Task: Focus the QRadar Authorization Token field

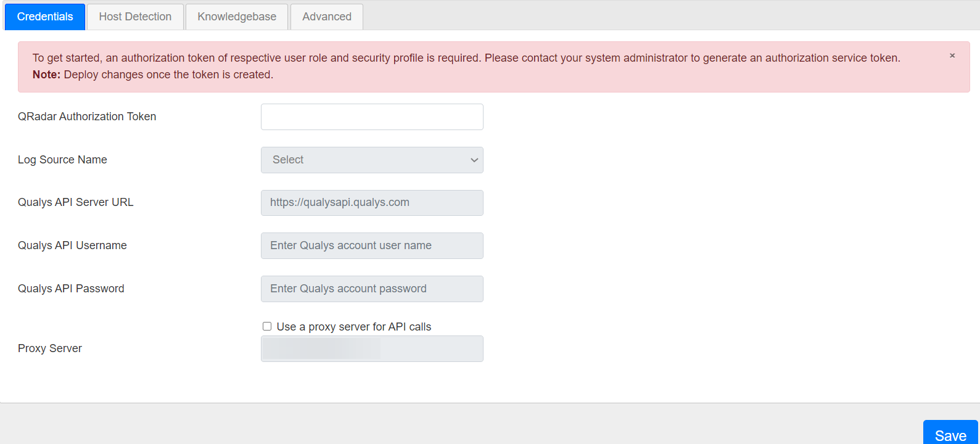Action: (372, 117)
